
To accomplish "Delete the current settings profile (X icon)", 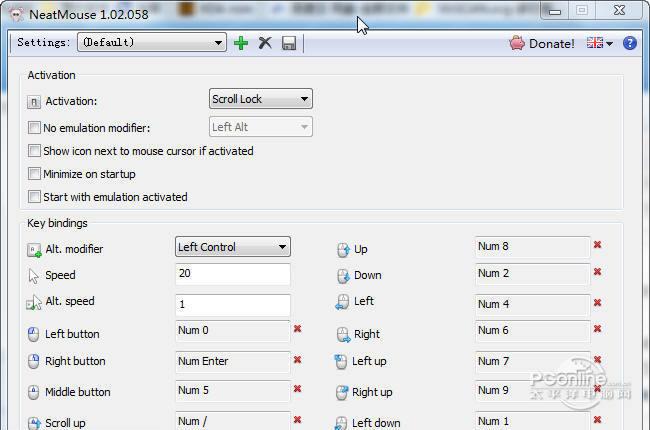I will 265,43.
